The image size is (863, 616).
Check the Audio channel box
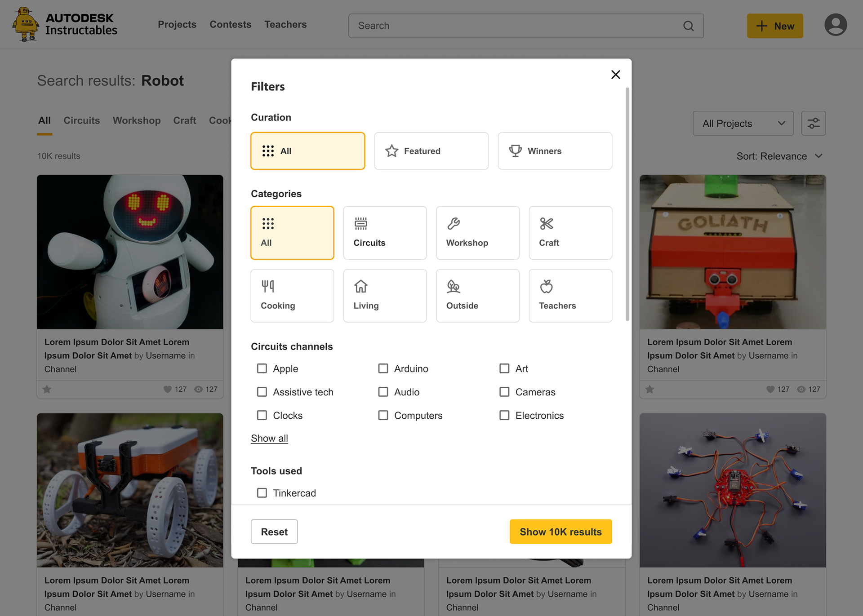click(383, 392)
